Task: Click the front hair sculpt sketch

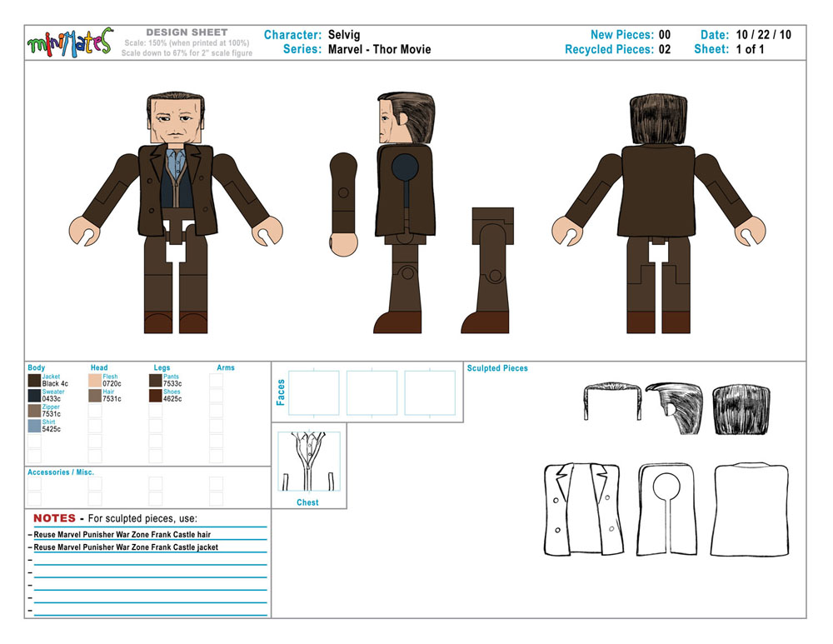Action: coord(612,402)
